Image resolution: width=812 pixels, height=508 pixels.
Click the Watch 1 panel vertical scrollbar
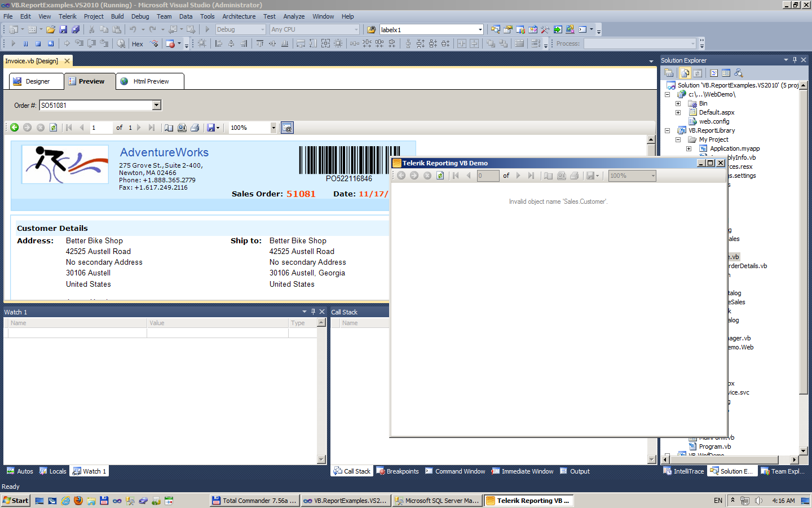click(321, 391)
